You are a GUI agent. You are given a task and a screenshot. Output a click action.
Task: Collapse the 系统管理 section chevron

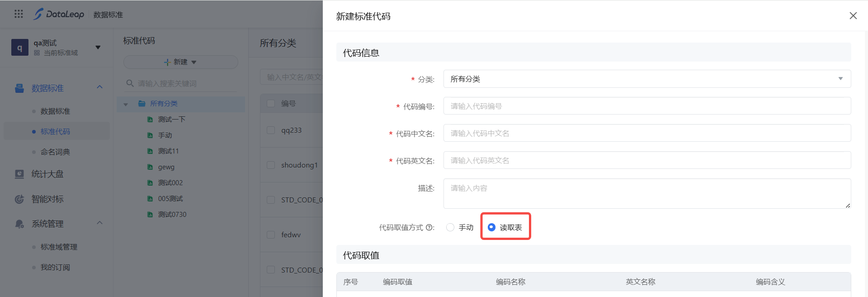click(100, 223)
